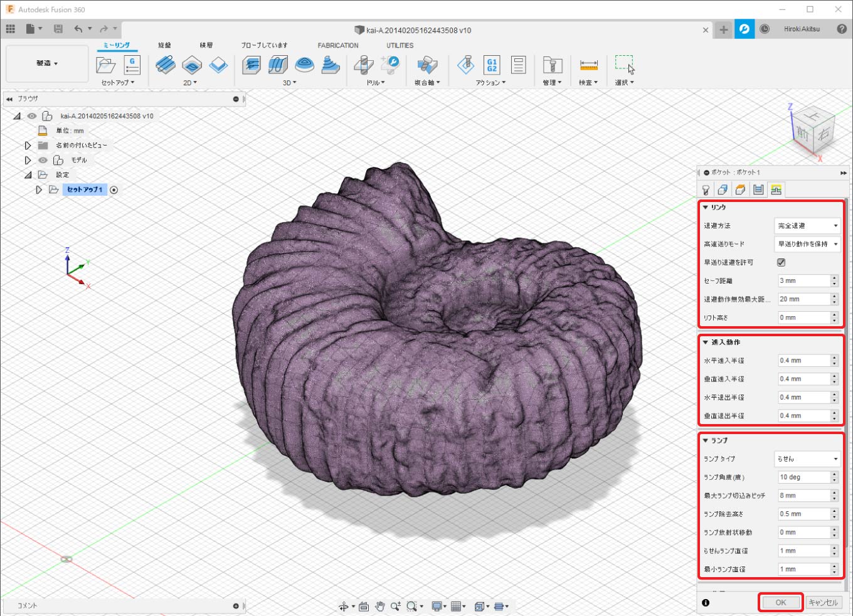The image size is (853, 616).
Task: Open the 退避方法 dropdown
Action: (807, 226)
